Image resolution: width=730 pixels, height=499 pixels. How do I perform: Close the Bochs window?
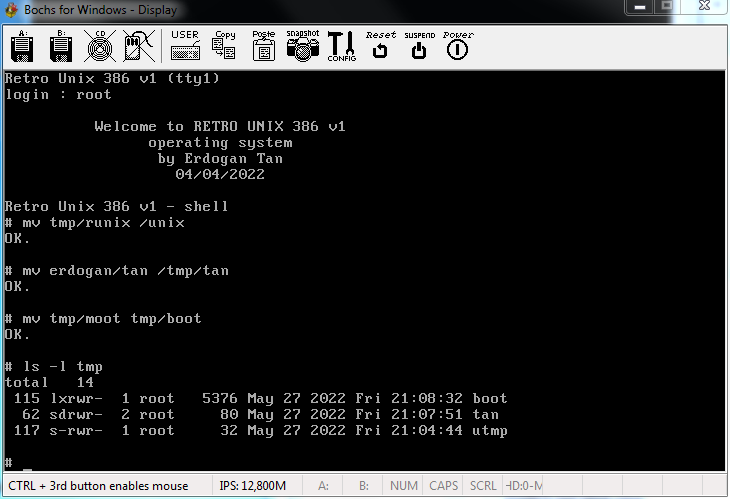click(704, 7)
